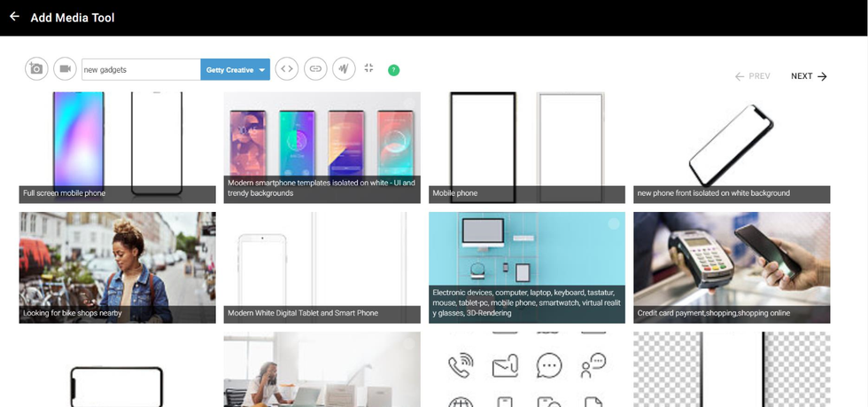Viewport: 868px width, 407px height.
Task: Click the collapse fullscreen arrows icon
Action: pyautogui.click(x=369, y=68)
